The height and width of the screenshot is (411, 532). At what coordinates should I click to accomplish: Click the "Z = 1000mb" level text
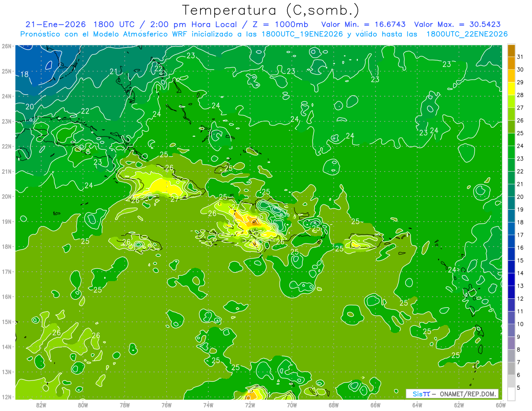coord(281,24)
